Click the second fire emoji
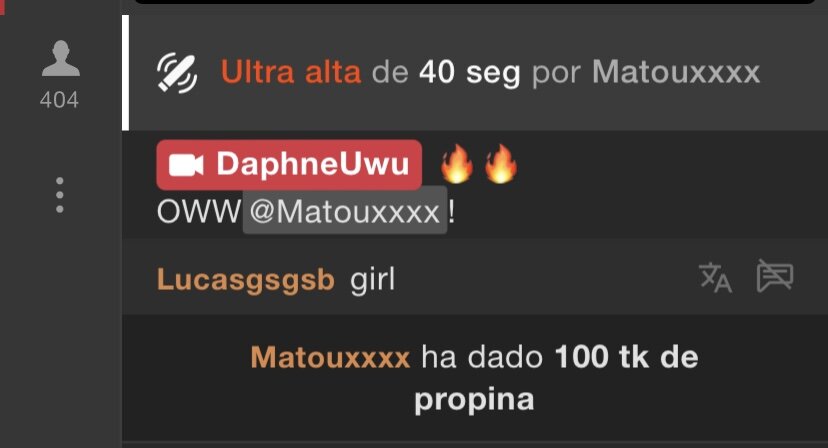The width and height of the screenshot is (828, 448). 501,164
